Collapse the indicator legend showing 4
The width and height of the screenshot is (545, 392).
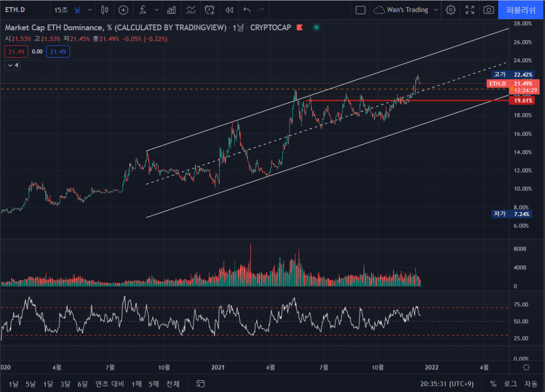[x=13, y=65]
